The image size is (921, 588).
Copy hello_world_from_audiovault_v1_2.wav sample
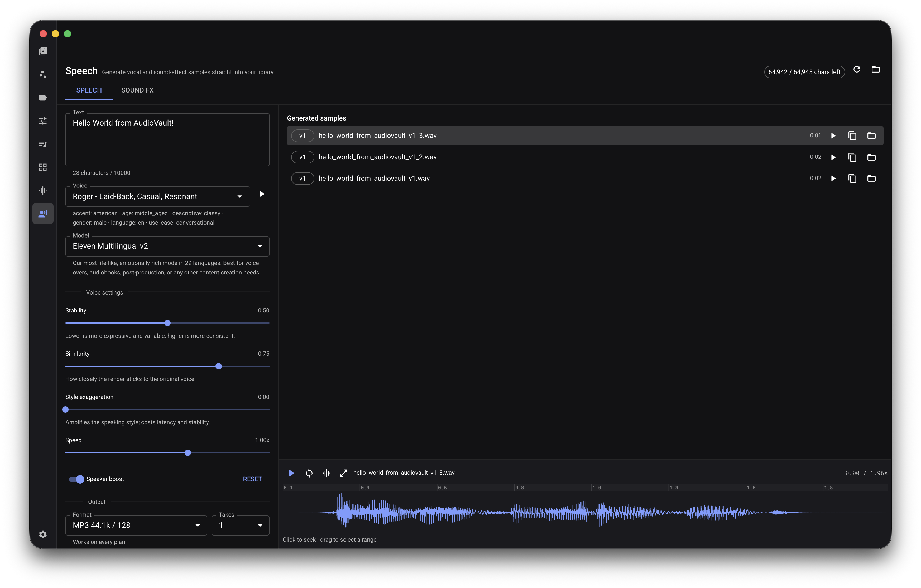[x=852, y=157]
